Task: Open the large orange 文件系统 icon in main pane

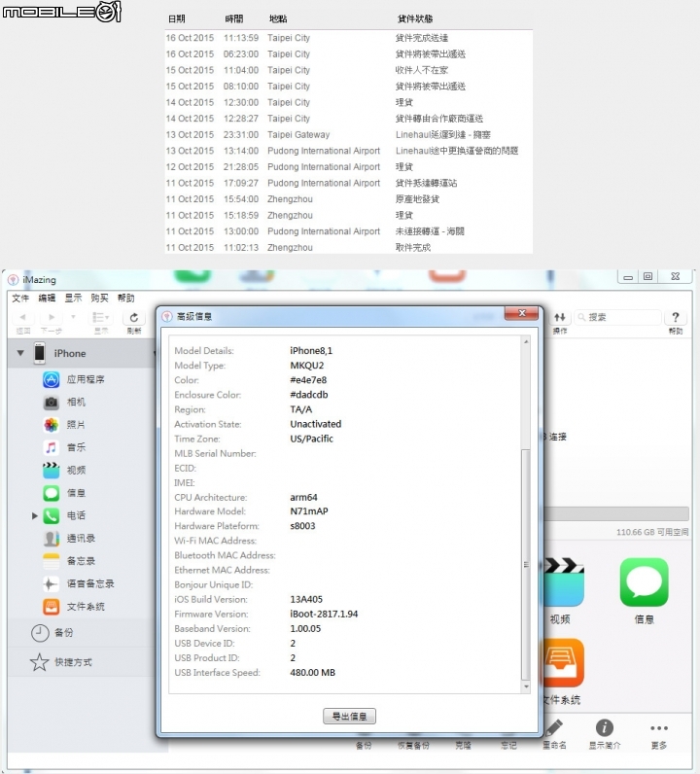Action: tap(564, 662)
